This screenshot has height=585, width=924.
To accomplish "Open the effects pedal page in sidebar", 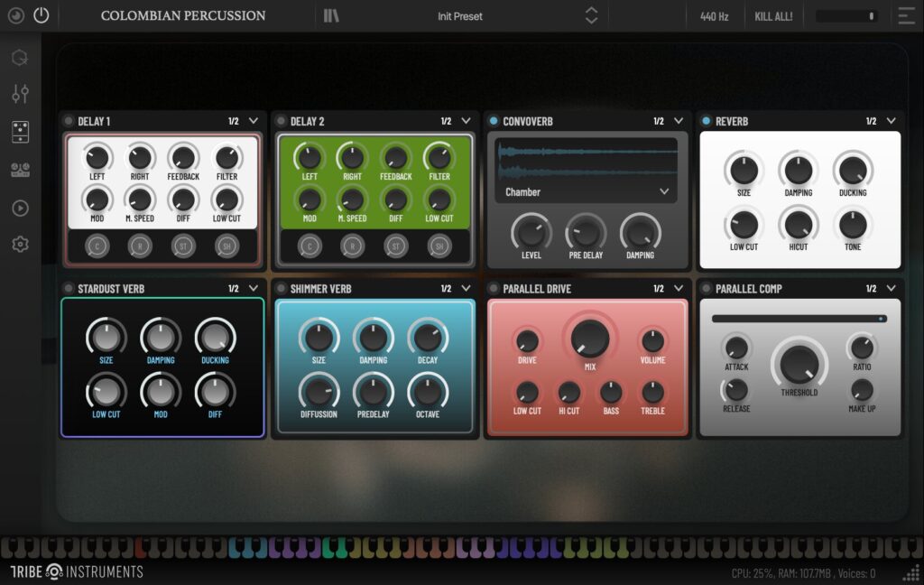I will [20, 132].
